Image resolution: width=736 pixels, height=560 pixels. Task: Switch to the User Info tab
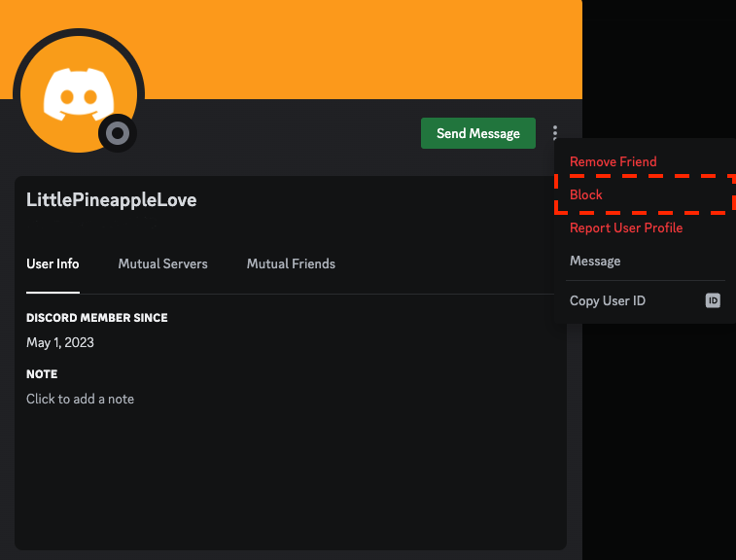pyautogui.click(x=53, y=263)
